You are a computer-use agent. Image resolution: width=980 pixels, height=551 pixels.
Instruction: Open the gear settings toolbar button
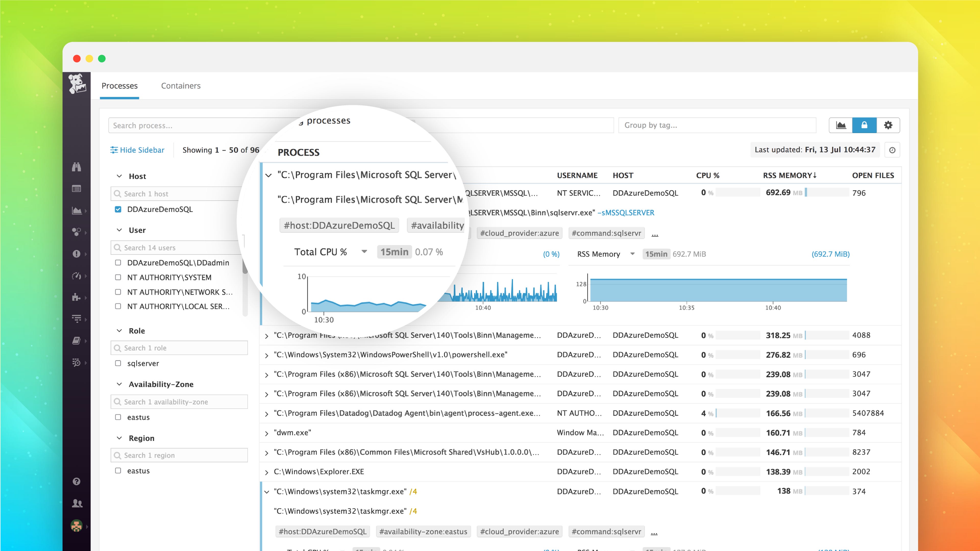pyautogui.click(x=888, y=125)
